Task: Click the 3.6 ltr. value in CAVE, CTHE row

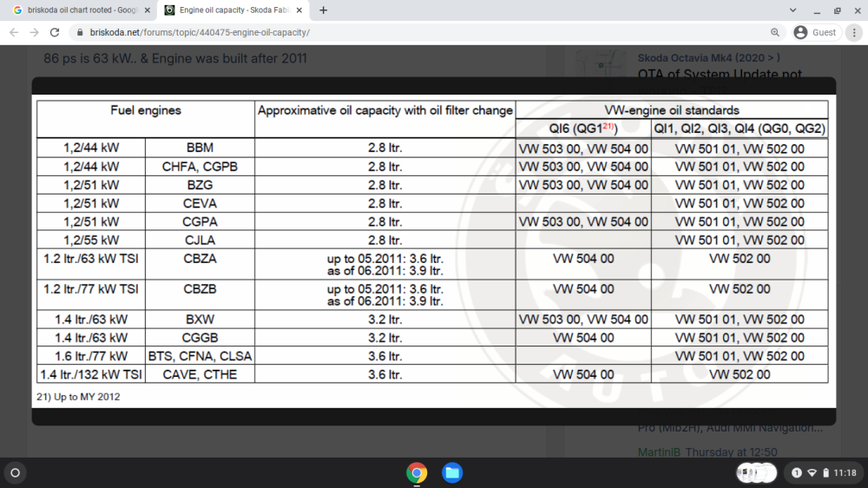Action: pyautogui.click(x=385, y=374)
